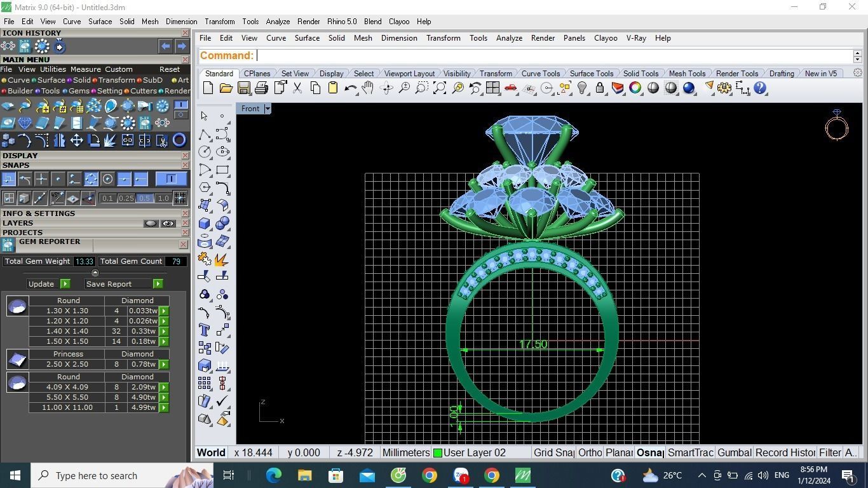Viewport: 868px width, 488px height.
Task: Click the blue sphere Render icon
Action: point(689,88)
